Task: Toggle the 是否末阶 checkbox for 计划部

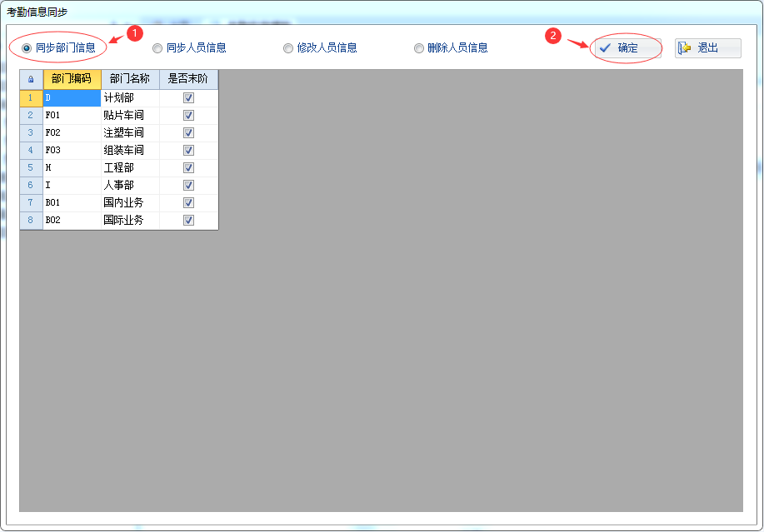Action: pos(189,98)
